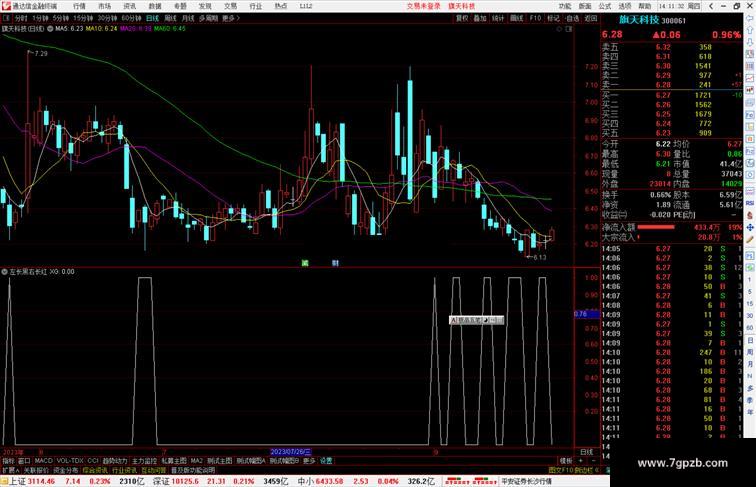Open the 功能 menu

tap(565, 6)
